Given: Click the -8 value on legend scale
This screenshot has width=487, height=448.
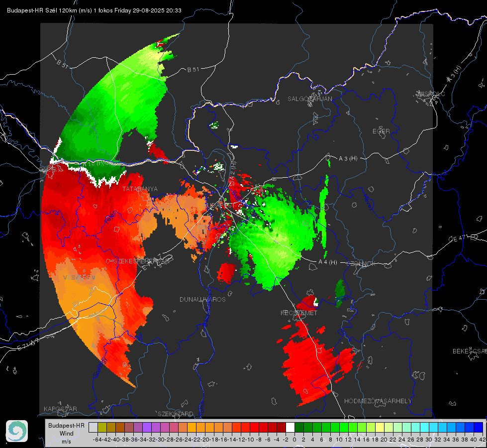Looking at the screenshot, I should [x=259, y=440].
